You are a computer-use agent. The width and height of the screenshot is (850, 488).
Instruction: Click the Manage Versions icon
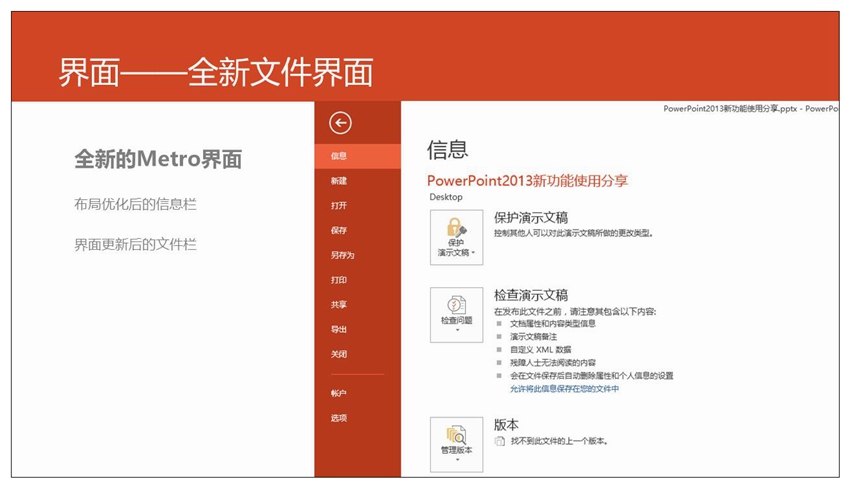pos(456,435)
